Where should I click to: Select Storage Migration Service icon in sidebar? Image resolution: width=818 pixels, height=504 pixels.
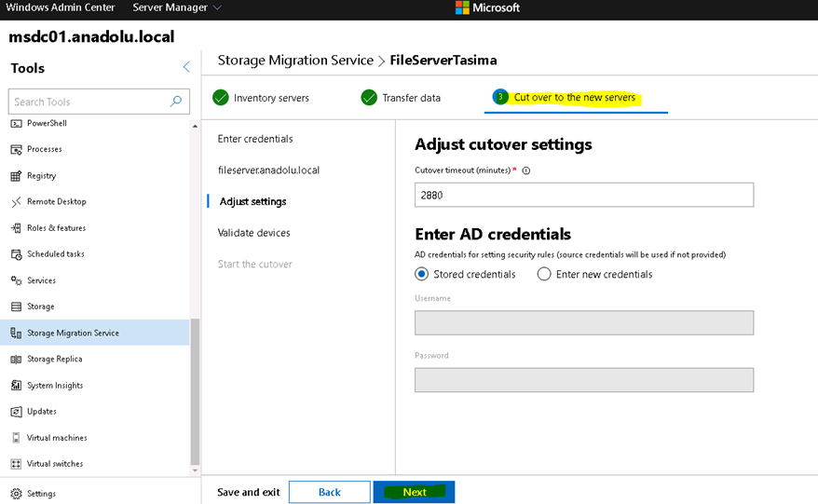[16, 333]
